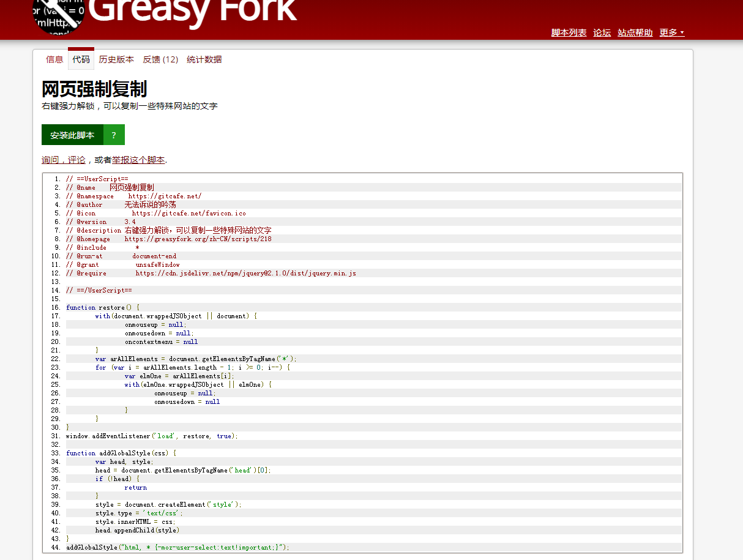Image resolution: width=743 pixels, height=560 pixels.
Task: Click the head.appendChild(style) line
Action: click(x=138, y=530)
